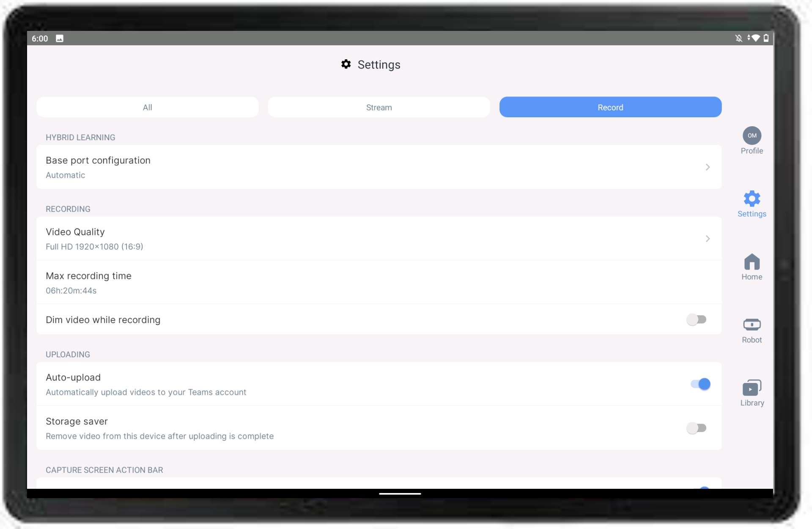Enable Dim video while recording
This screenshot has height=529, width=812.
[697, 319]
